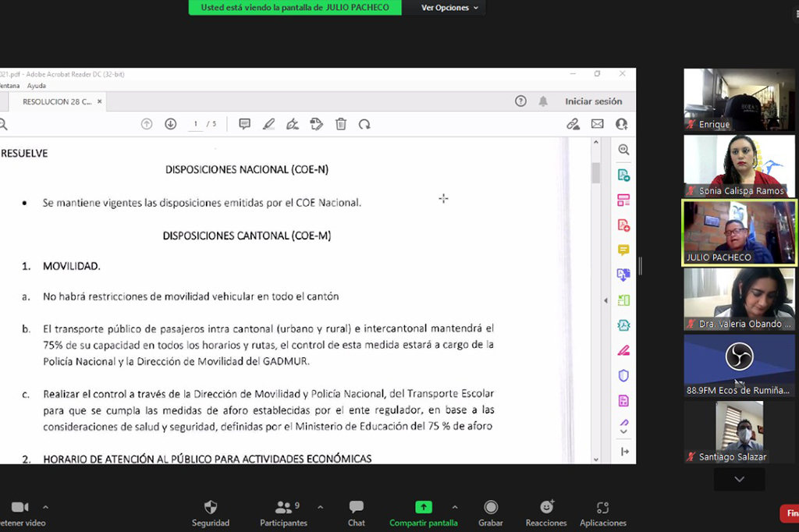Viewport: 799px width, 532px height.
Task: Open the Ayuda menu
Action: (x=37, y=86)
